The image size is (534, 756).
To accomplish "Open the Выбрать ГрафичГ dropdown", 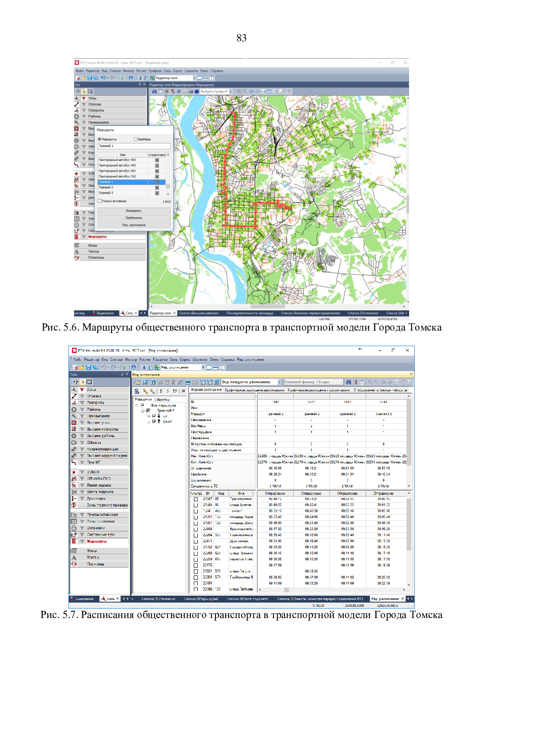I will [231, 91].
